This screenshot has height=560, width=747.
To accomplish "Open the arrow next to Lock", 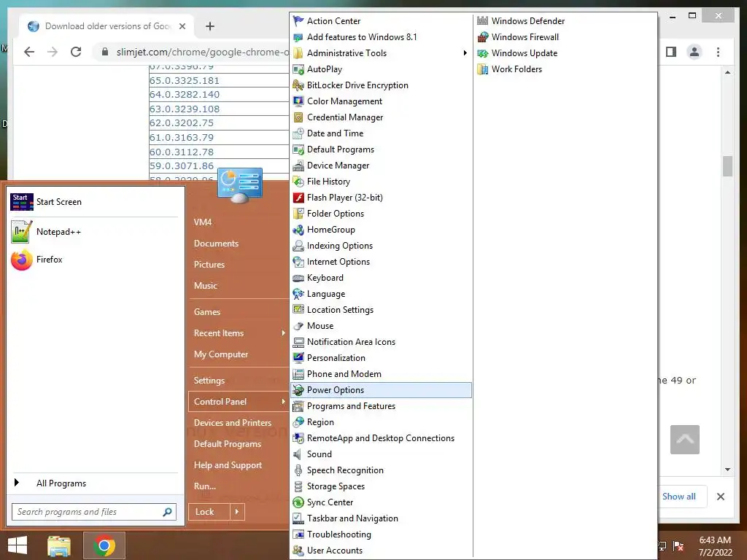I will 237,512.
